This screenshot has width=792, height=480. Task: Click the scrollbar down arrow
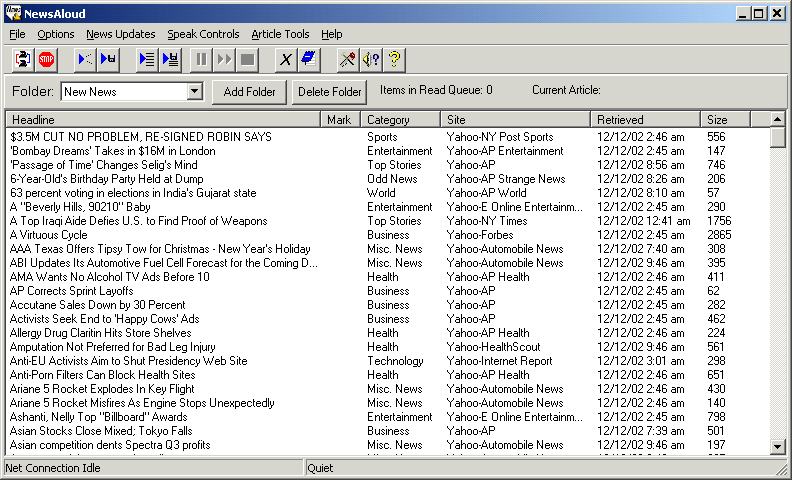click(778, 446)
